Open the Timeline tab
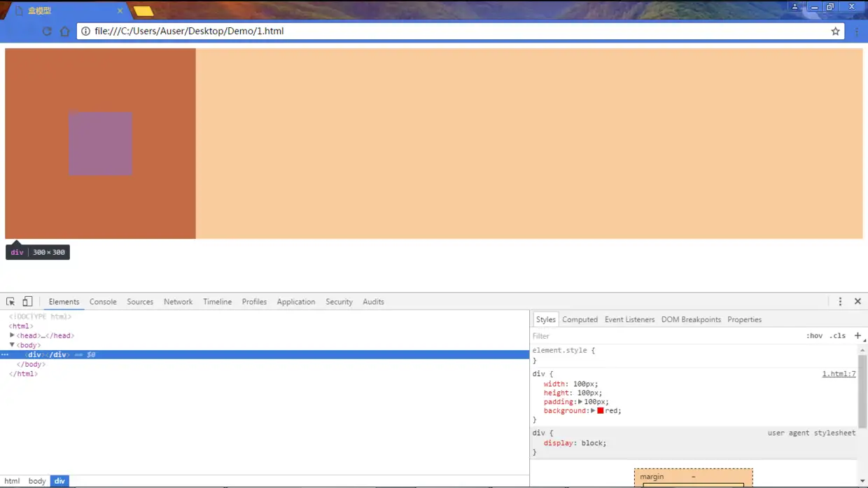 (x=217, y=302)
